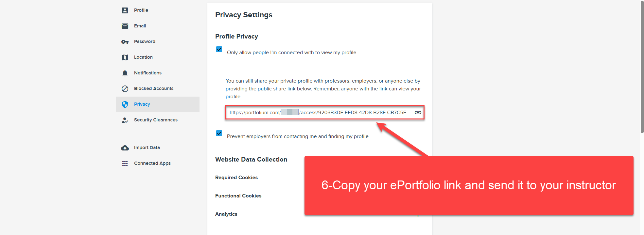Image resolution: width=644 pixels, height=235 pixels.
Task: Click the Password key icon
Action: click(125, 42)
